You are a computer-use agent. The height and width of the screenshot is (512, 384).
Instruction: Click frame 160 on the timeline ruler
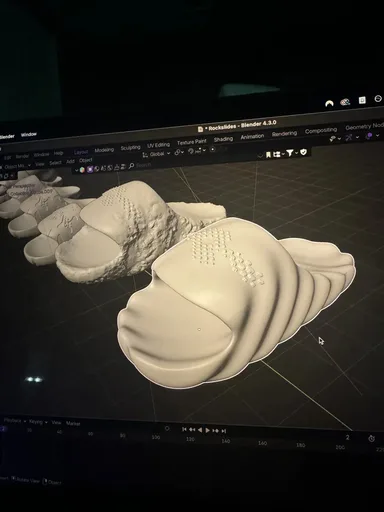pyautogui.click(x=263, y=443)
